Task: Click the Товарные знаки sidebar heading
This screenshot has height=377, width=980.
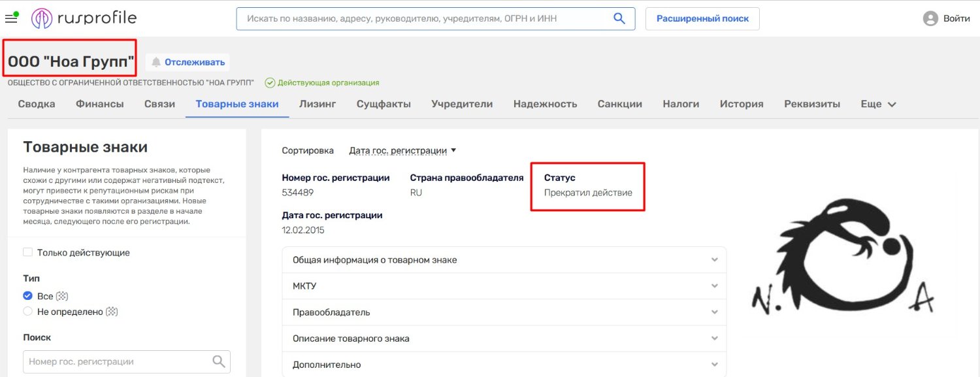Action: click(x=86, y=147)
